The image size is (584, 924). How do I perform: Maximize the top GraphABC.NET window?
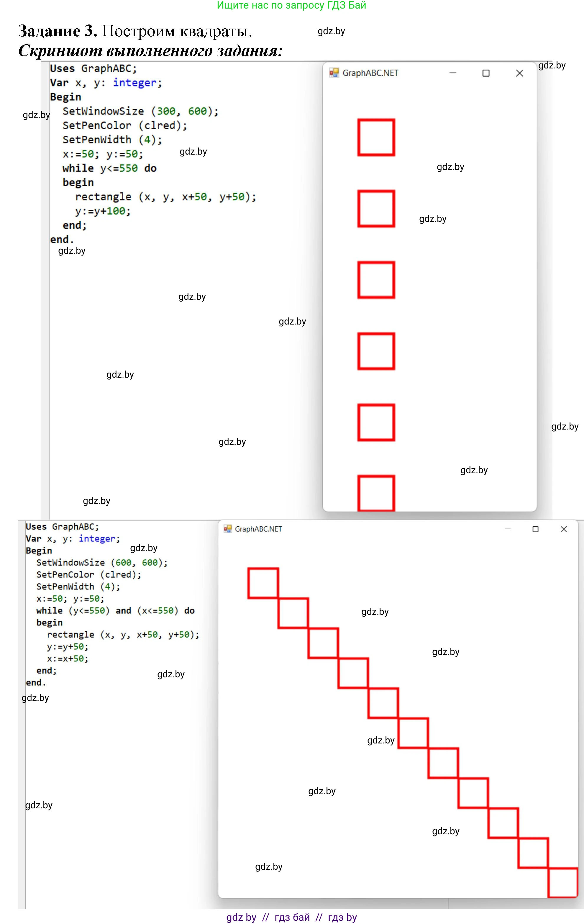(x=486, y=73)
